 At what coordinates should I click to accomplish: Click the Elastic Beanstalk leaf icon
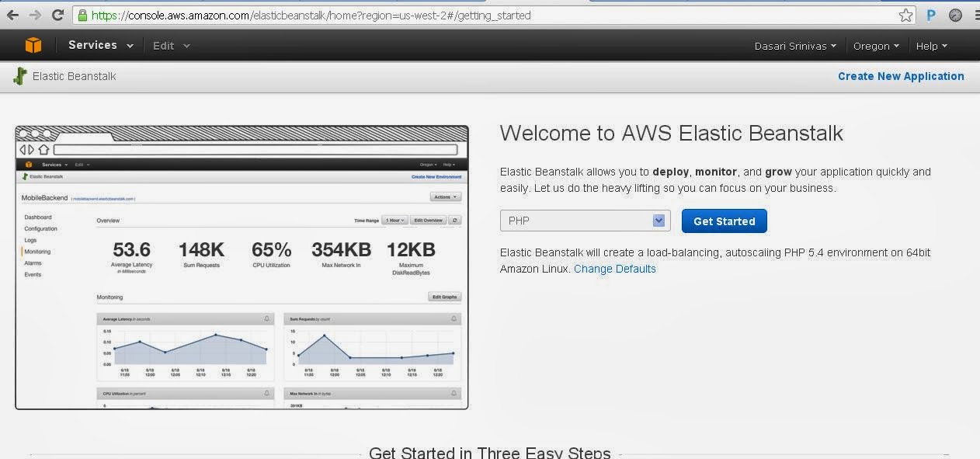18,76
